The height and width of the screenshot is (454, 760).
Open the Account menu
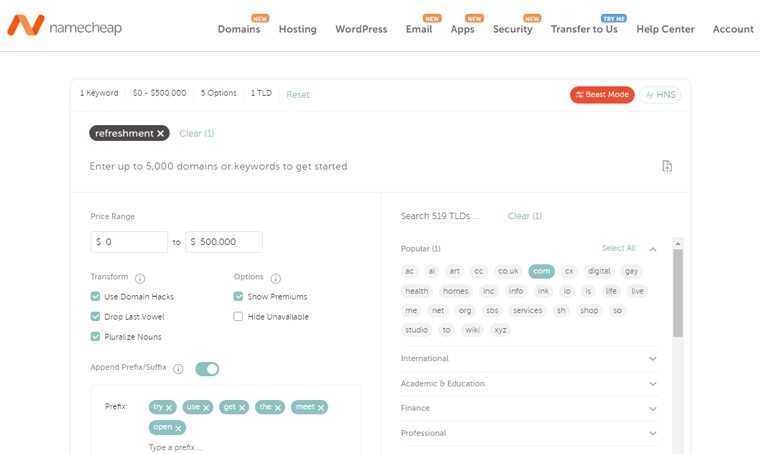tap(733, 29)
